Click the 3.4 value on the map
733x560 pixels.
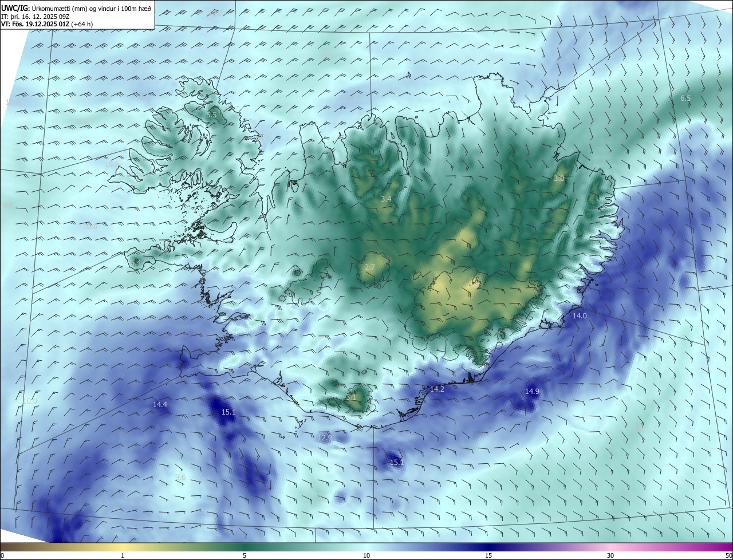click(386, 199)
